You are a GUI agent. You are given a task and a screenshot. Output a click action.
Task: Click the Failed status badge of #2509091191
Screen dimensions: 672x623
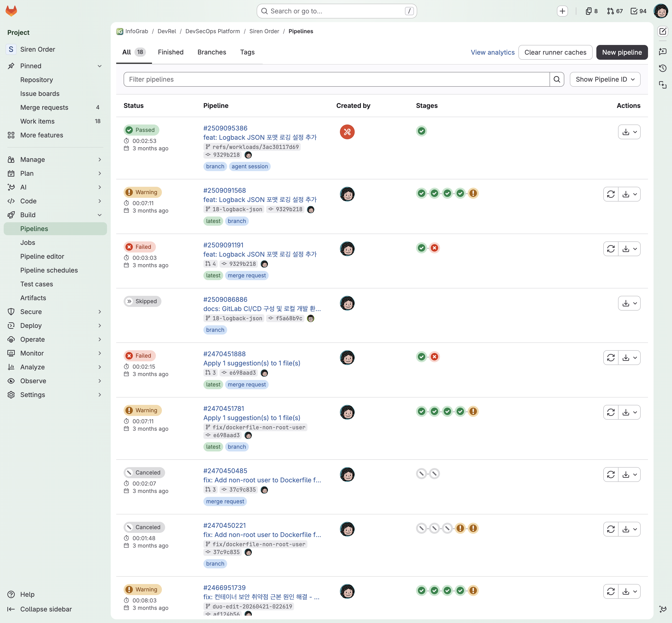pos(139,247)
